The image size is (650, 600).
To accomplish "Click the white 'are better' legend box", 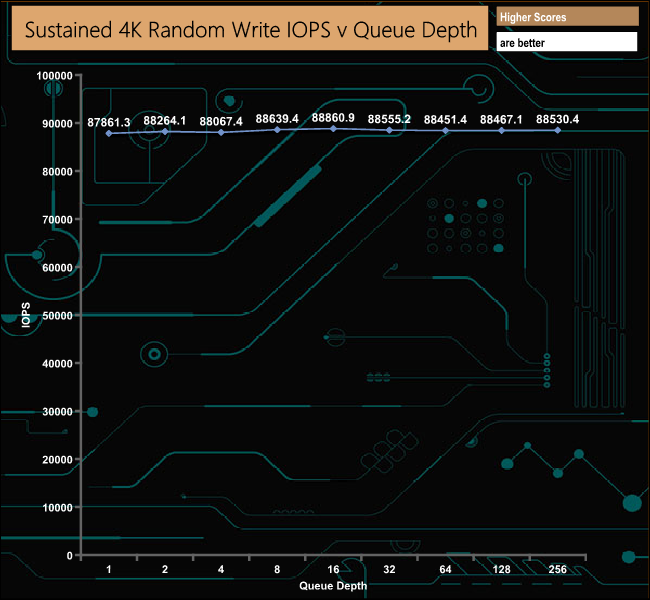I will [566, 43].
